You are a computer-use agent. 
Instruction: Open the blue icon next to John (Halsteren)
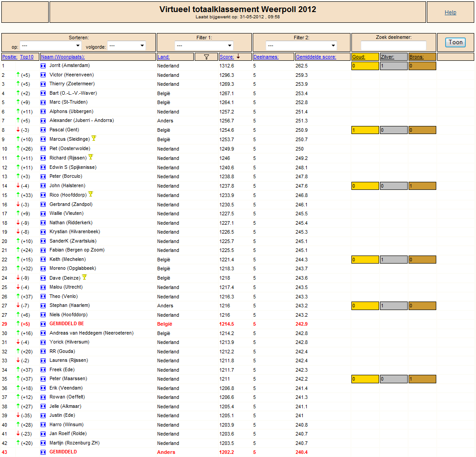click(x=43, y=186)
